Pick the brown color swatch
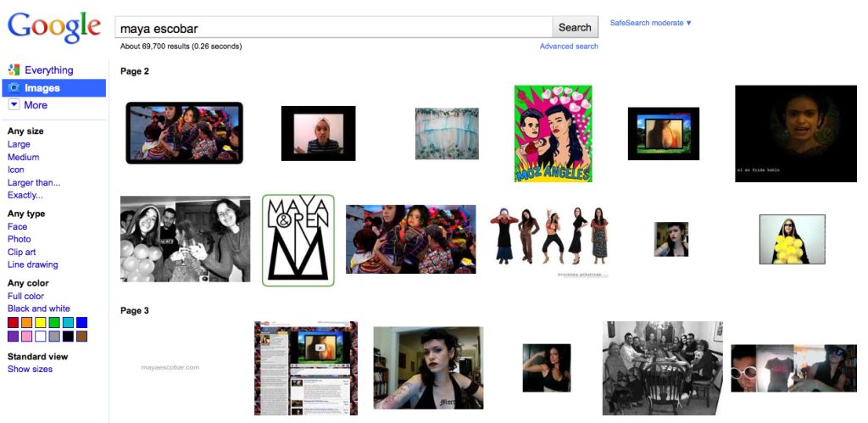The height and width of the screenshot is (423, 868). pyautogui.click(x=82, y=336)
